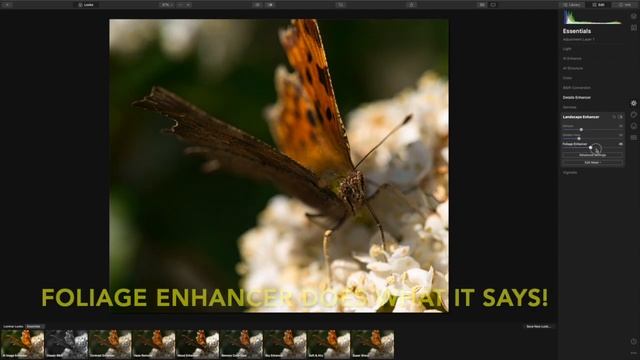This screenshot has width=640, height=360.
Task: Apply the Sky Enhancer look
Action: 285,344
